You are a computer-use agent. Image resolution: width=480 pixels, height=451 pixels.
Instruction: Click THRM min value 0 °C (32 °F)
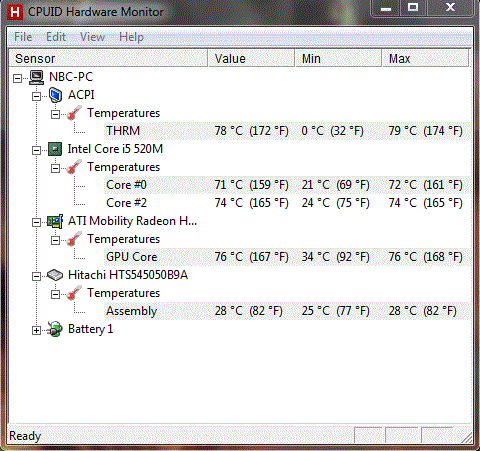[332, 131]
